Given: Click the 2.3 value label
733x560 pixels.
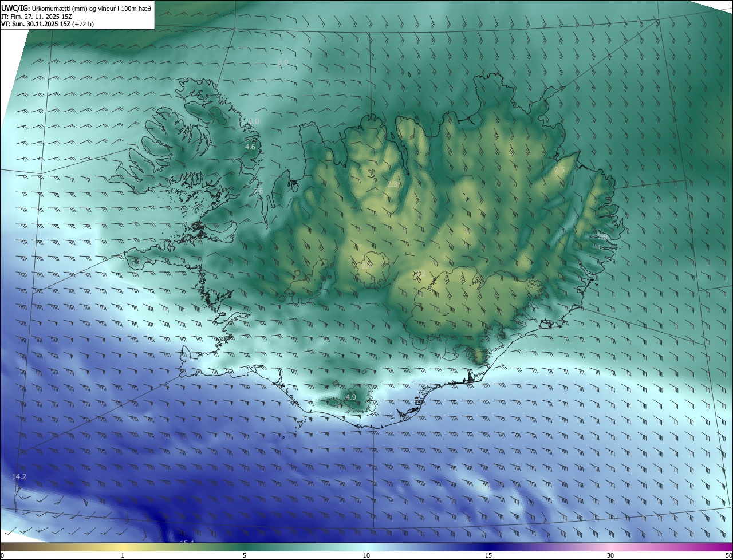Looking at the screenshot, I should 393,184.
